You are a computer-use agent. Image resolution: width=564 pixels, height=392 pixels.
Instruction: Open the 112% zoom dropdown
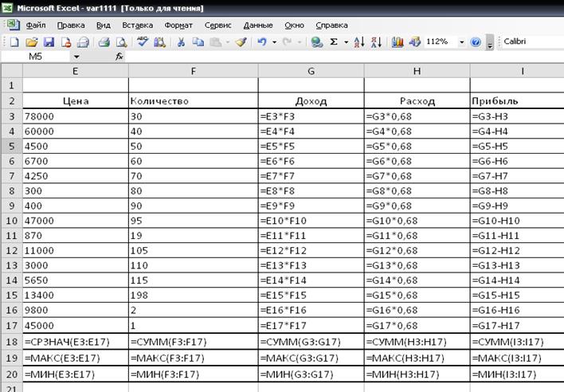tap(461, 42)
